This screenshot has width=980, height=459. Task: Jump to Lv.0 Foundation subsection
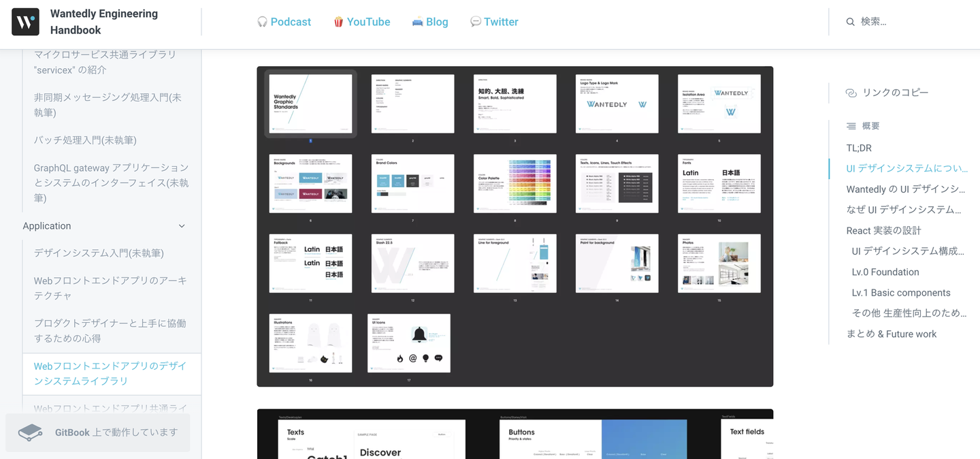click(885, 272)
